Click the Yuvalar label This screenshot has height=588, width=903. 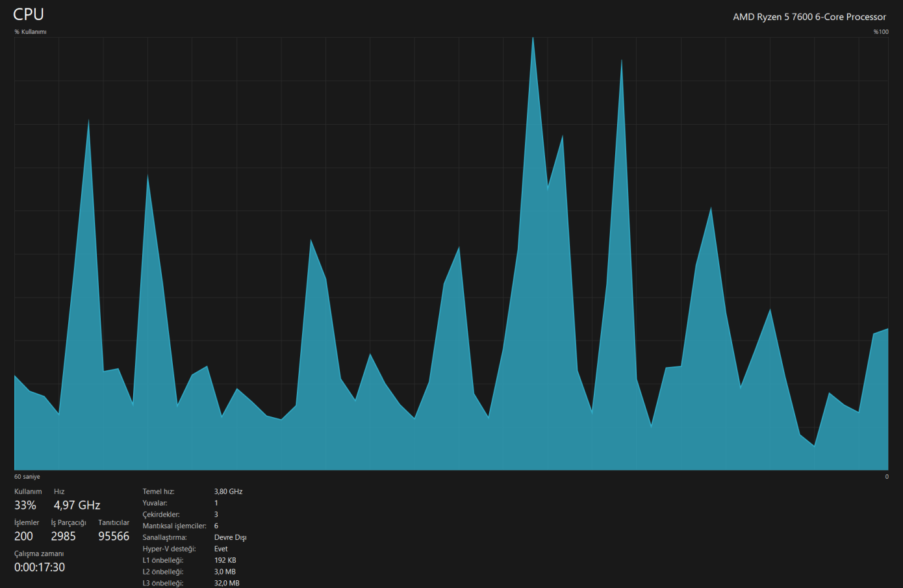pos(155,503)
